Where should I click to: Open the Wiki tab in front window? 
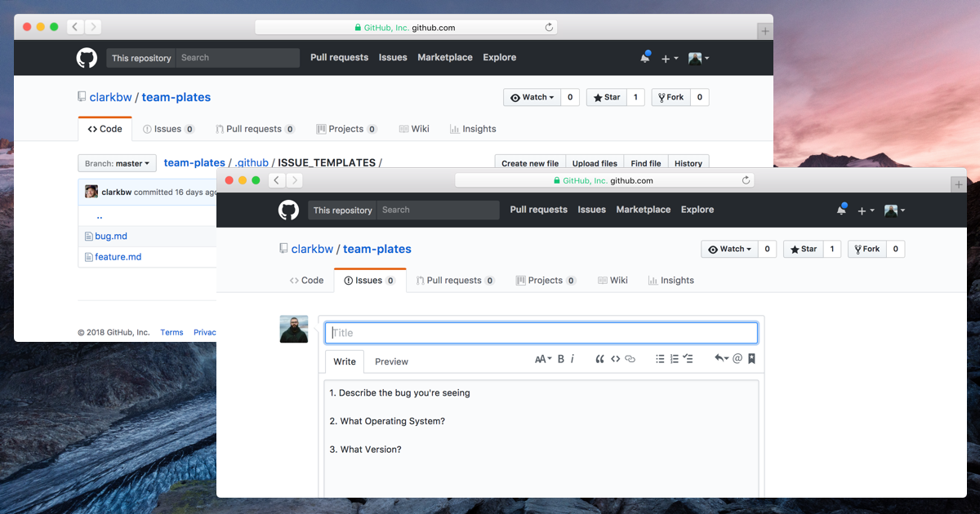click(611, 281)
